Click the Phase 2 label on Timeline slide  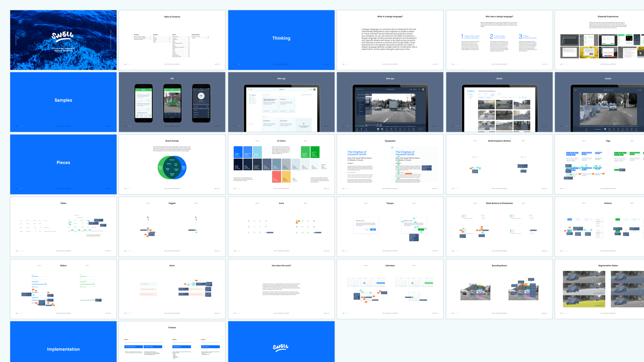(x=174, y=340)
